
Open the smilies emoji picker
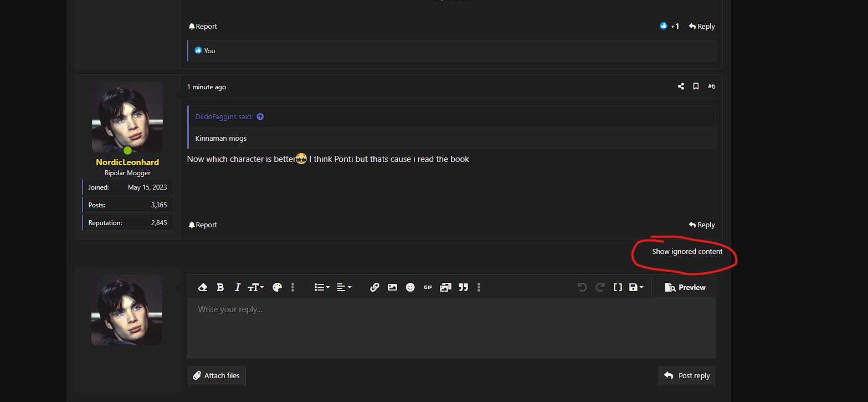[x=410, y=287]
